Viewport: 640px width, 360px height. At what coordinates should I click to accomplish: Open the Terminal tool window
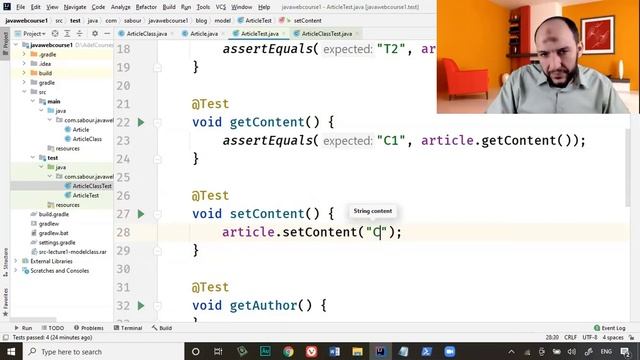click(x=128, y=328)
